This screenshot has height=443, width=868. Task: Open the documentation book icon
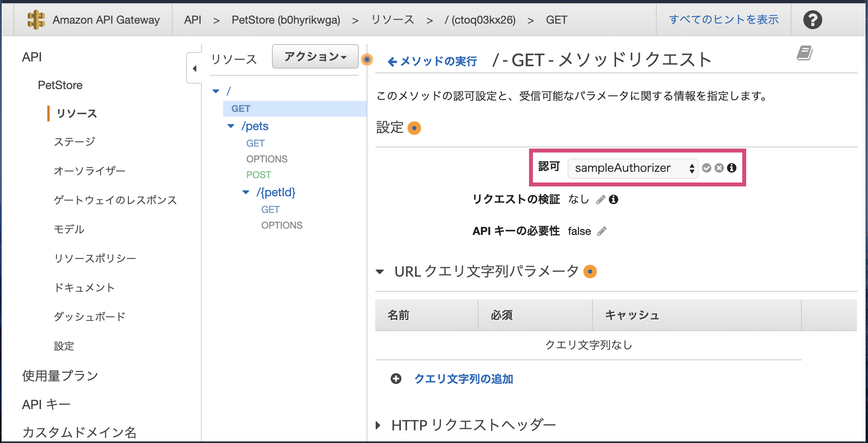(x=805, y=53)
